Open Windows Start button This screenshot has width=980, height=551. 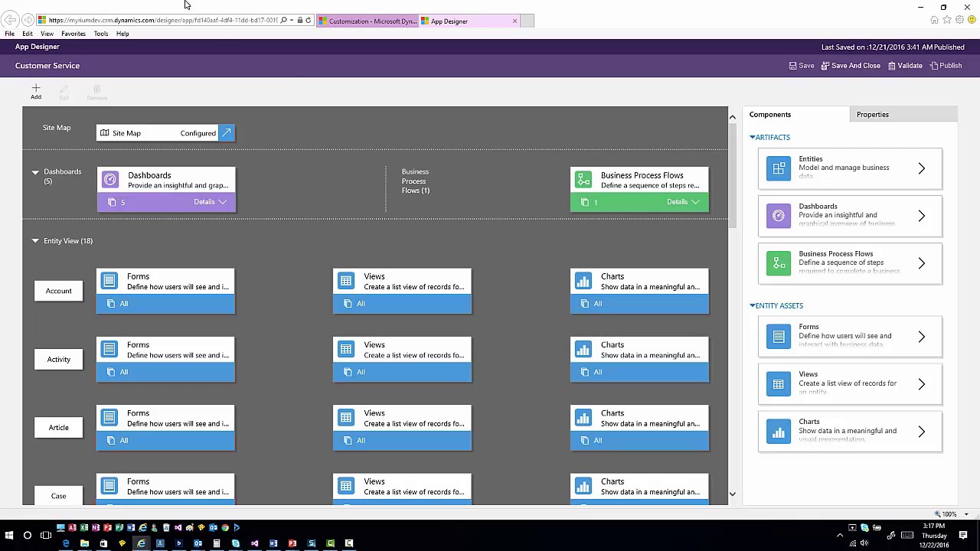click(9, 535)
